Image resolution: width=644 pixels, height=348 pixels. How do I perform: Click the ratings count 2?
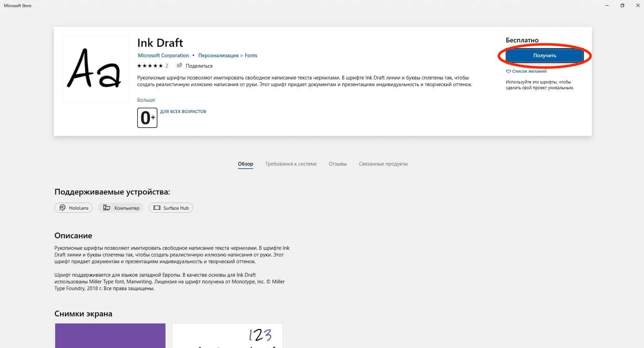tap(167, 66)
